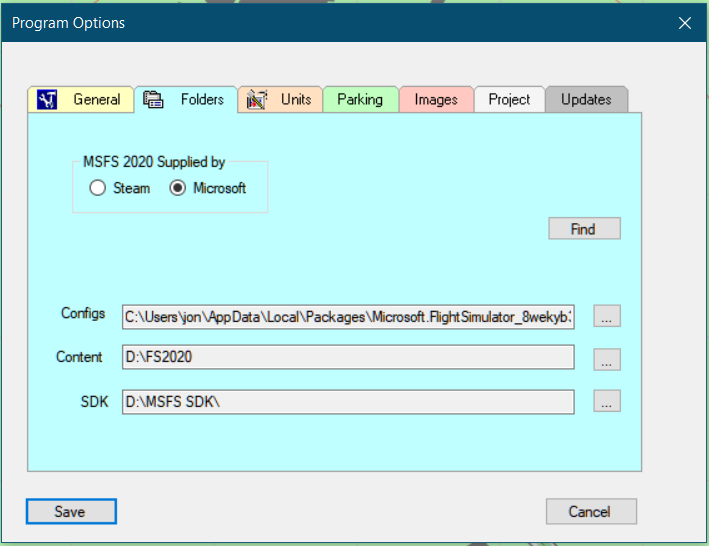Image resolution: width=709 pixels, height=546 pixels.
Task: Click the ruler icon on Units tab
Action: 257,99
